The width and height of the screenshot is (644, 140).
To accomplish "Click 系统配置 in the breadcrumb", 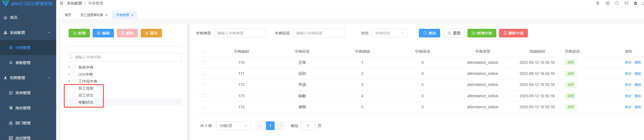I will click(x=75, y=3).
